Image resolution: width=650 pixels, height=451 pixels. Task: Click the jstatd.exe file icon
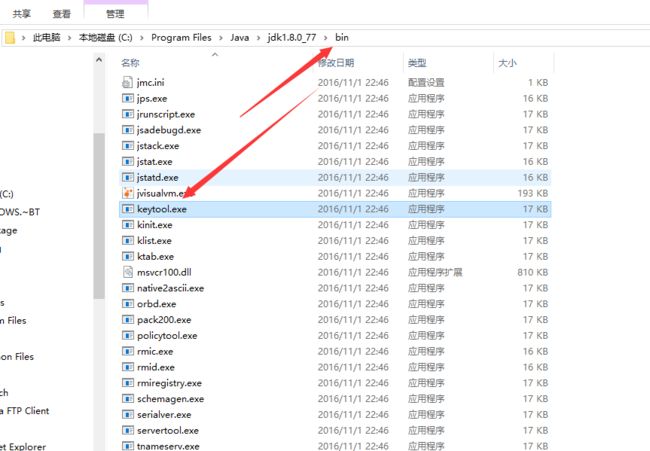pos(127,177)
